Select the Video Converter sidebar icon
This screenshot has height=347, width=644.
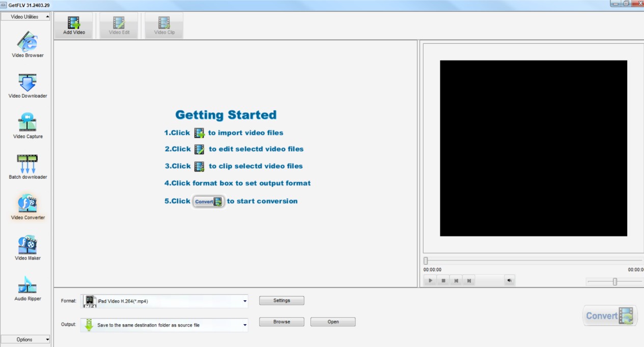click(27, 206)
